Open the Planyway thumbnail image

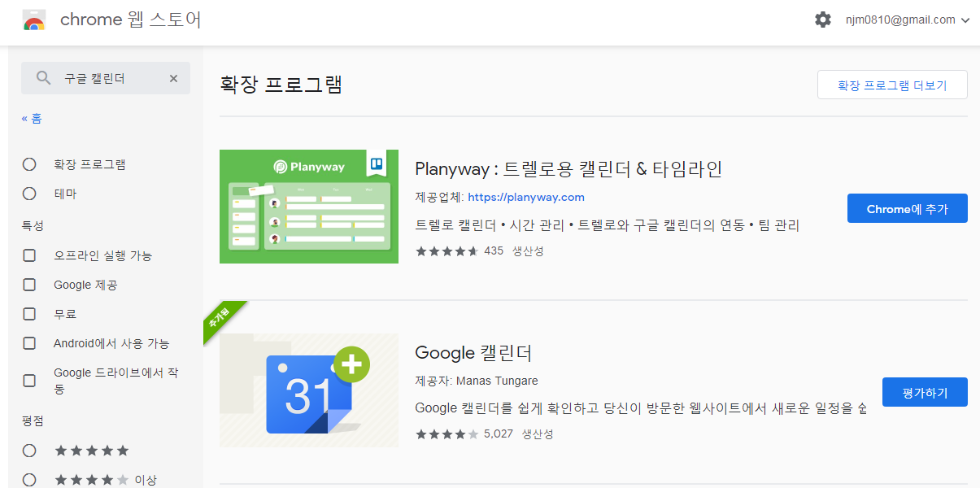click(x=309, y=207)
